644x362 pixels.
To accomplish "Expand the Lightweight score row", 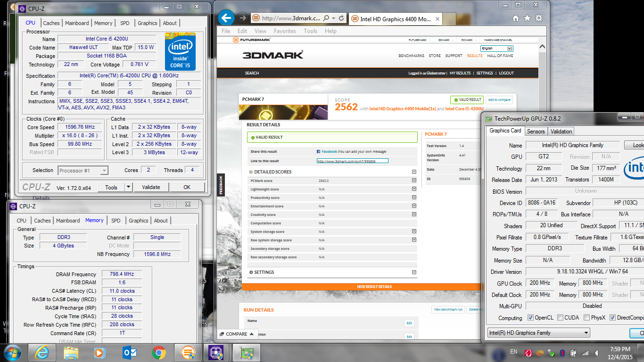I will 414,189.
